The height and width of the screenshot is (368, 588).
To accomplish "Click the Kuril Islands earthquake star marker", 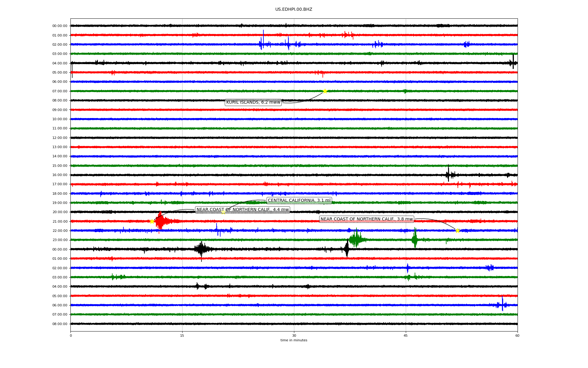I will [325, 91].
